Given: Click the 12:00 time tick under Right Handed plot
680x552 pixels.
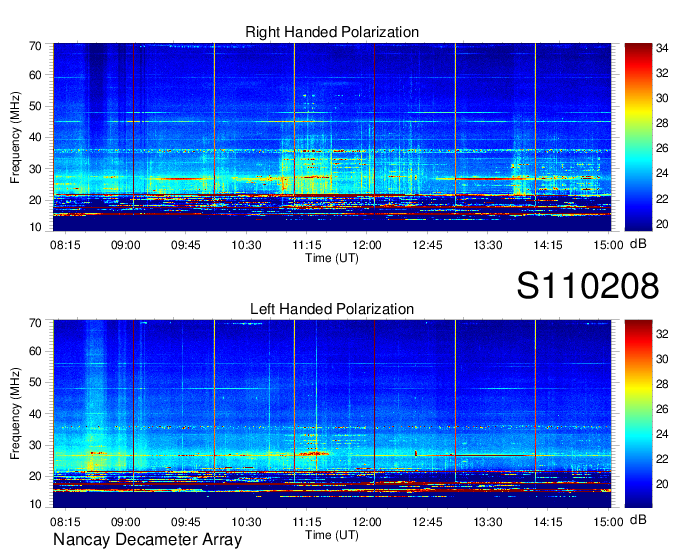Looking at the screenshot, I should (367, 245).
